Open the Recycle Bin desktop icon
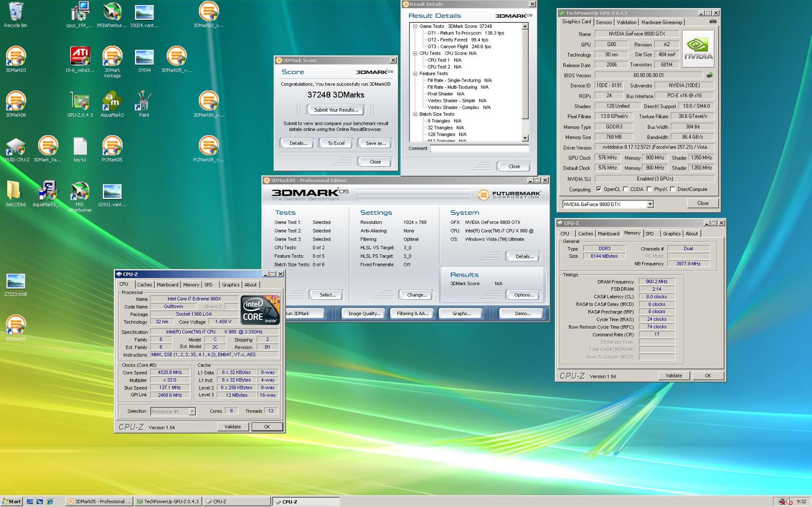The width and height of the screenshot is (812, 507). [x=16, y=15]
